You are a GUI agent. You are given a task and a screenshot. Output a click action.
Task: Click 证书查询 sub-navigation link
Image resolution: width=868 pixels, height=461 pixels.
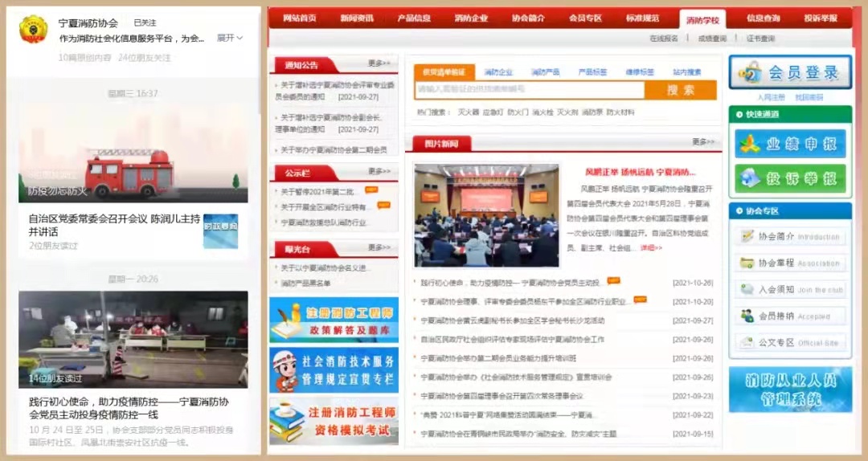(x=760, y=39)
